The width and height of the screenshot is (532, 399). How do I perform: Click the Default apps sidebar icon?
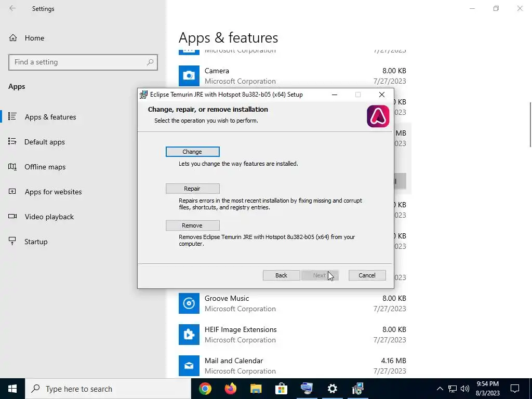pyautogui.click(x=12, y=141)
